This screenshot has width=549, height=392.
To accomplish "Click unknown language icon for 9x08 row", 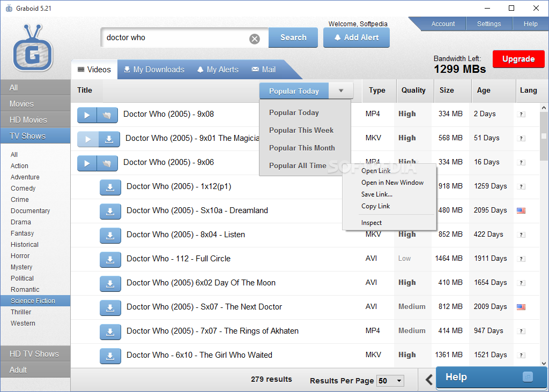I will (x=521, y=115).
